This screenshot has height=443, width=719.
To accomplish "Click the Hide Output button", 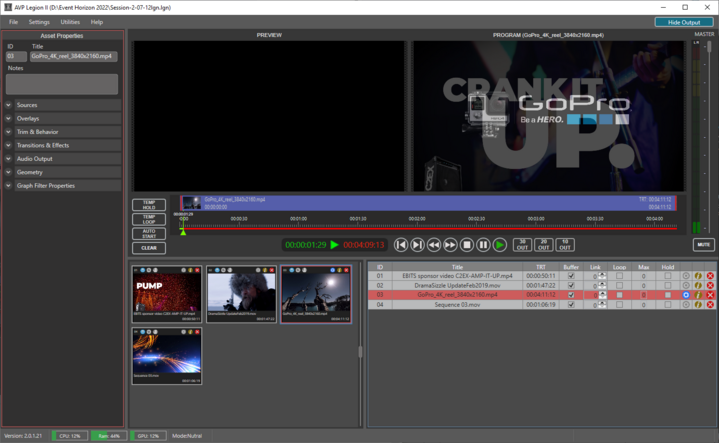I will pos(683,21).
